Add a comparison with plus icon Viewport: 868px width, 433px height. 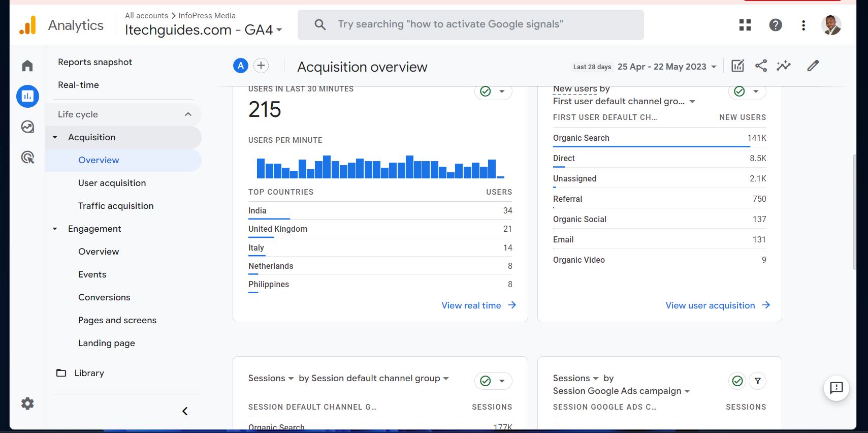point(261,66)
